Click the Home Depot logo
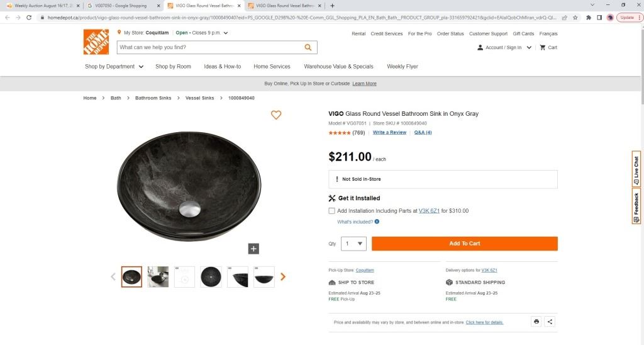Image resolution: width=644 pixels, height=345 pixels. click(97, 42)
